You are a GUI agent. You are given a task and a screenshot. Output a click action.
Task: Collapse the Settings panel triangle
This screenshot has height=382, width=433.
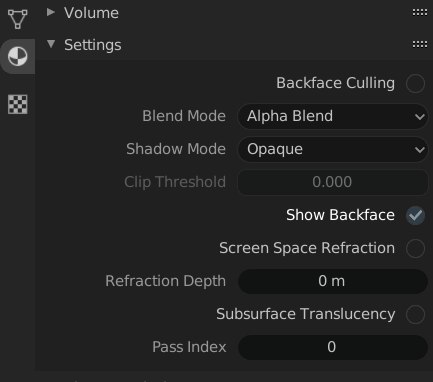(51, 44)
